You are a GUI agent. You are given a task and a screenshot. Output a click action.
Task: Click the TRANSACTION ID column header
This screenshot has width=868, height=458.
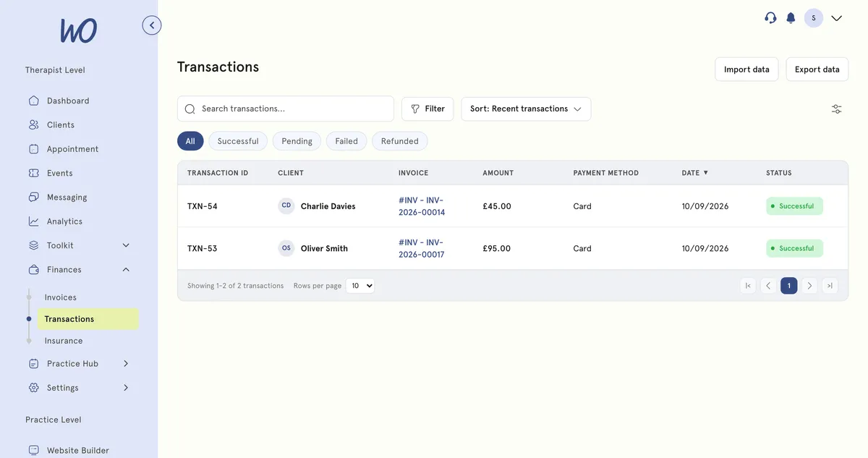[x=218, y=173]
